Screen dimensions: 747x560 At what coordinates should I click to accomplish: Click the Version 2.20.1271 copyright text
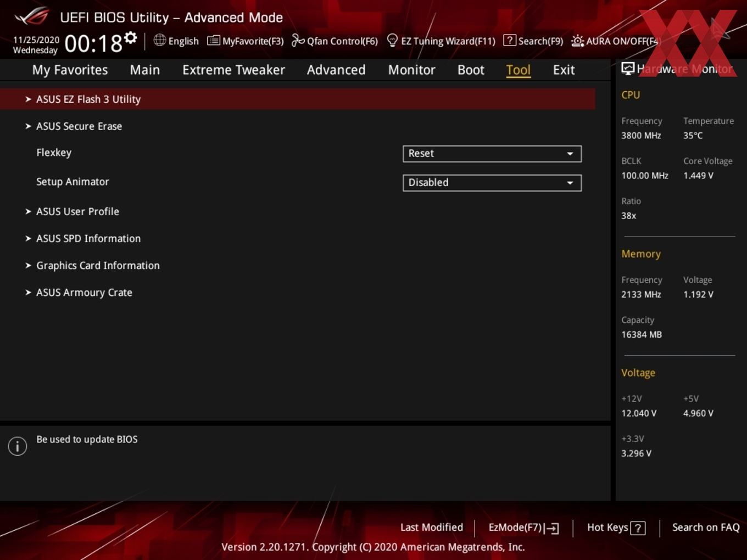coord(373,547)
